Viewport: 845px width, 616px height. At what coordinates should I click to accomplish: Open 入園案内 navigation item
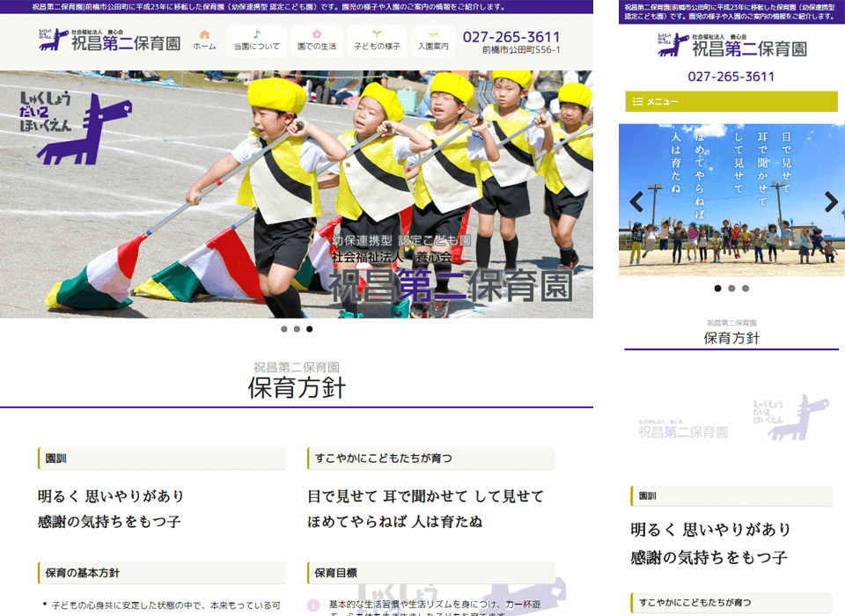coord(433,41)
